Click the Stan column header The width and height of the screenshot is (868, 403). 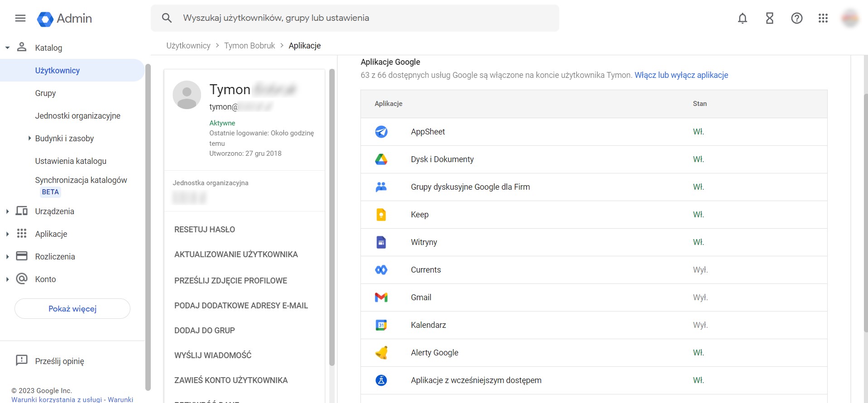pos(700,104)
